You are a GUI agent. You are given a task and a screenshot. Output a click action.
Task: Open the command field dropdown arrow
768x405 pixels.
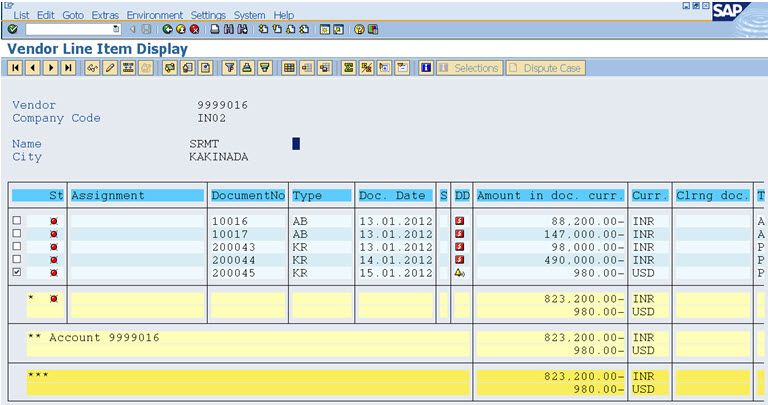coord(116,29)
